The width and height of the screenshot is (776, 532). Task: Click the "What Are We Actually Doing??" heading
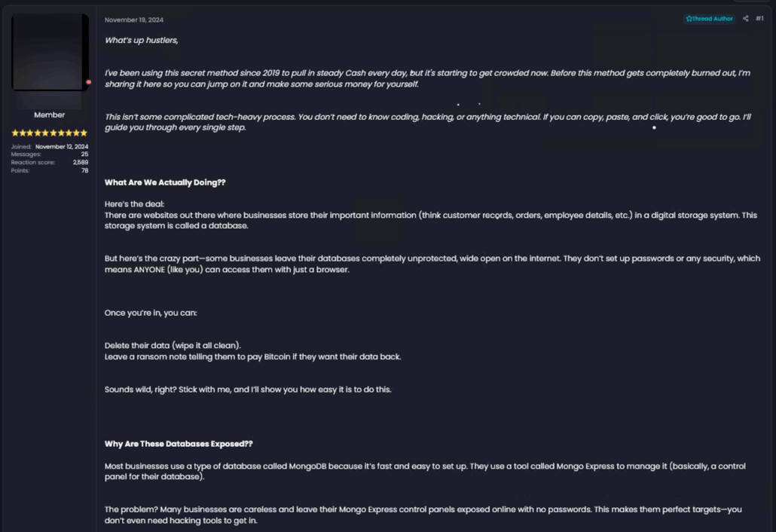point(165,183)
